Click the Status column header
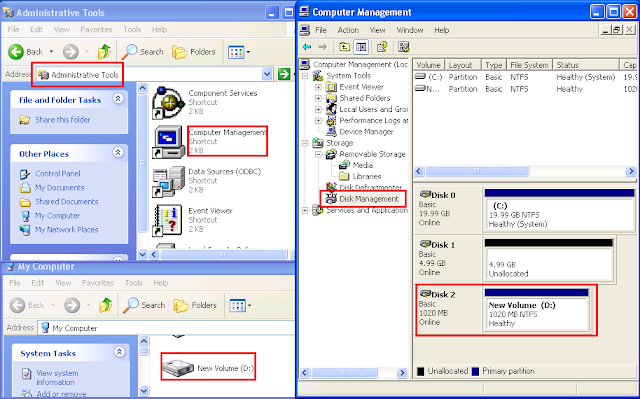Image resolution: width=640 pixels, height=399 pixels. [x=586, y=65]
